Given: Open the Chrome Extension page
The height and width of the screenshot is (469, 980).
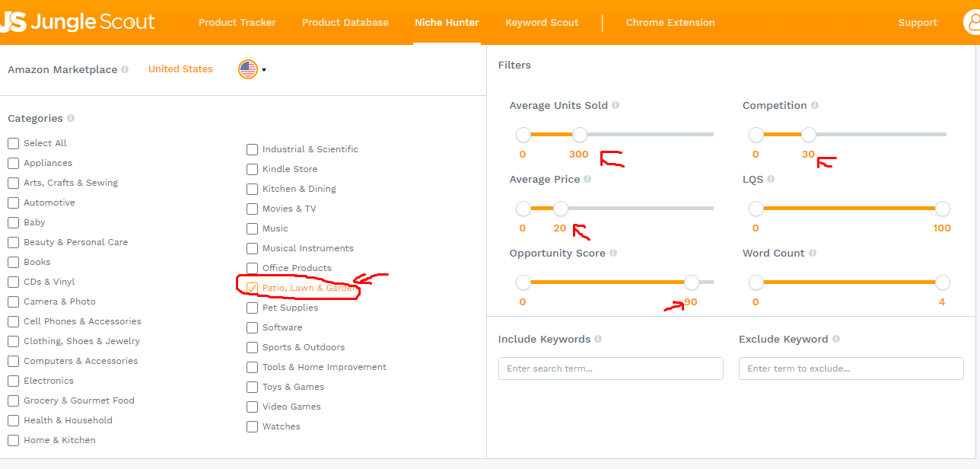Looking at the screenshot, I should click(x=670, y=23).
